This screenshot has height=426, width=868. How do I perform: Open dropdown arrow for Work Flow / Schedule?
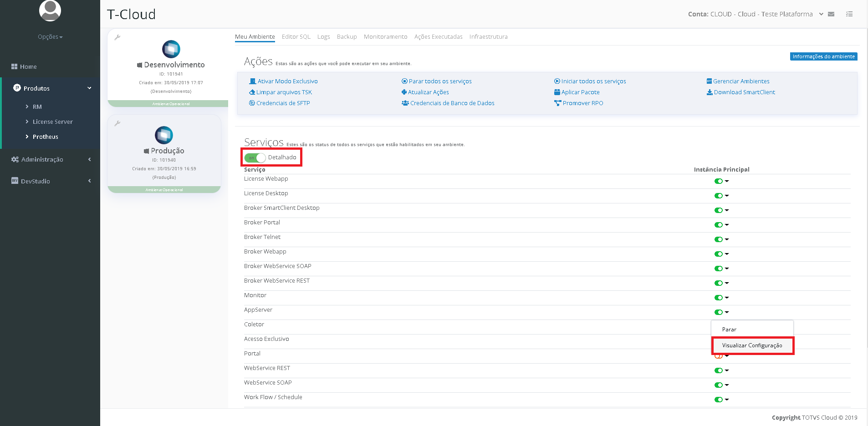(x=727, y=400)
